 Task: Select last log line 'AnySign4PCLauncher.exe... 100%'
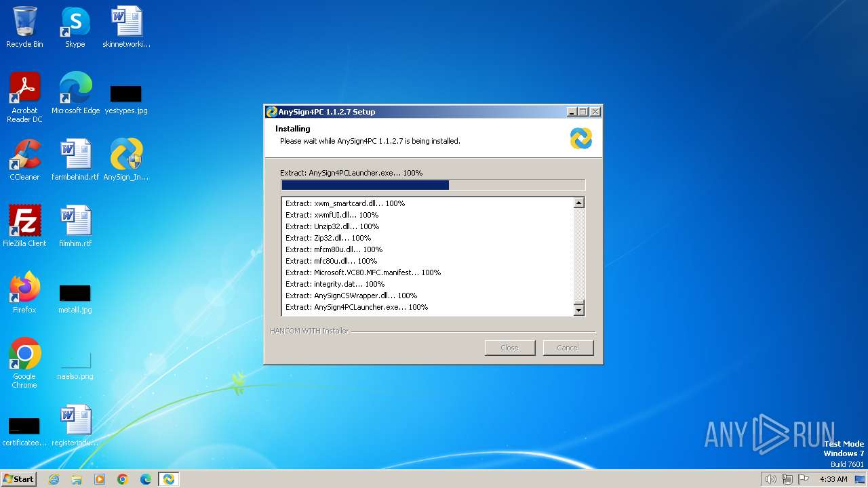357,307
